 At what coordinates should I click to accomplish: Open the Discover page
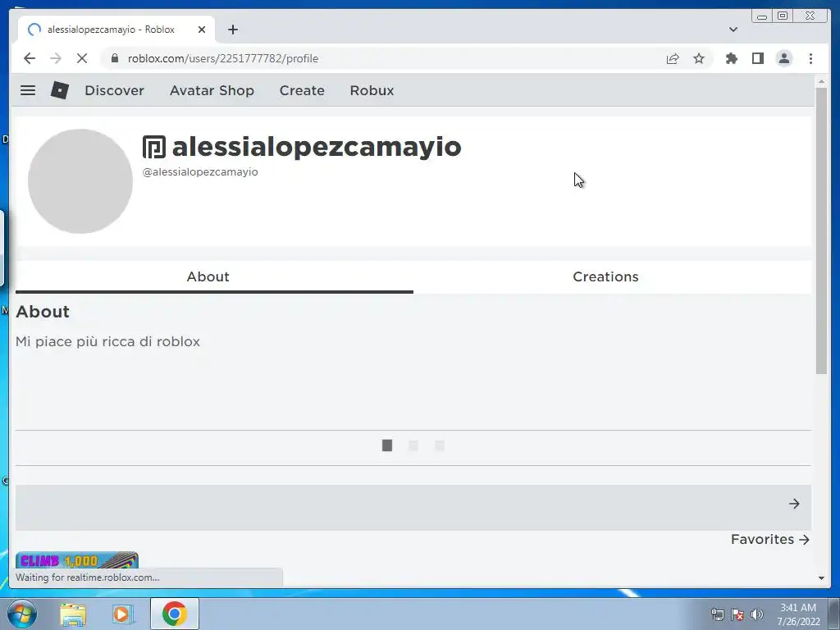coord(114,90)
